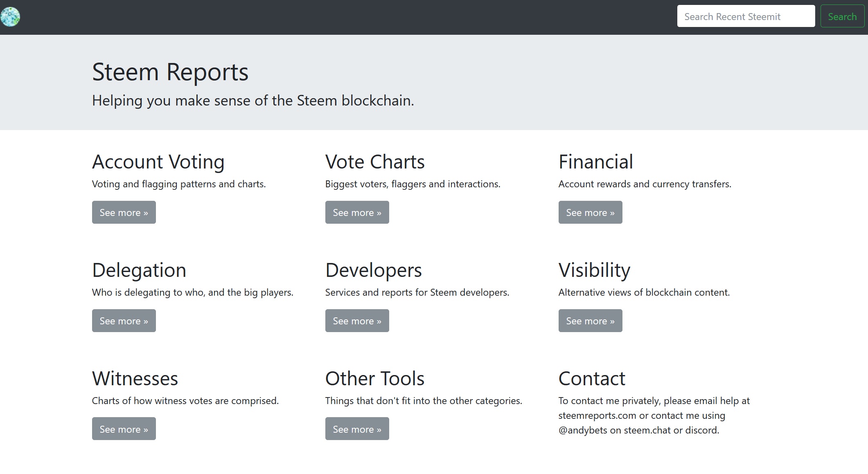
Task: Open See more under Witnesses
Action: (x=124, y=429)
